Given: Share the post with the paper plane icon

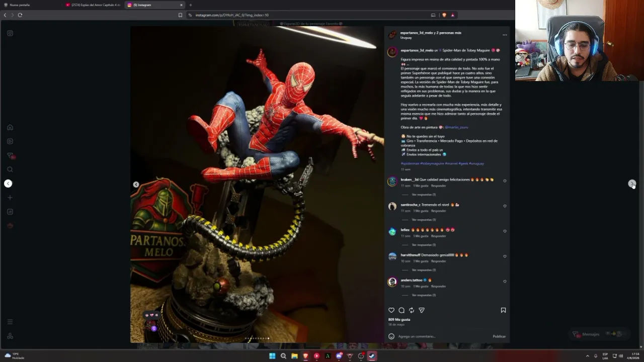Looking at the screenshot, I should coord(422,310).
